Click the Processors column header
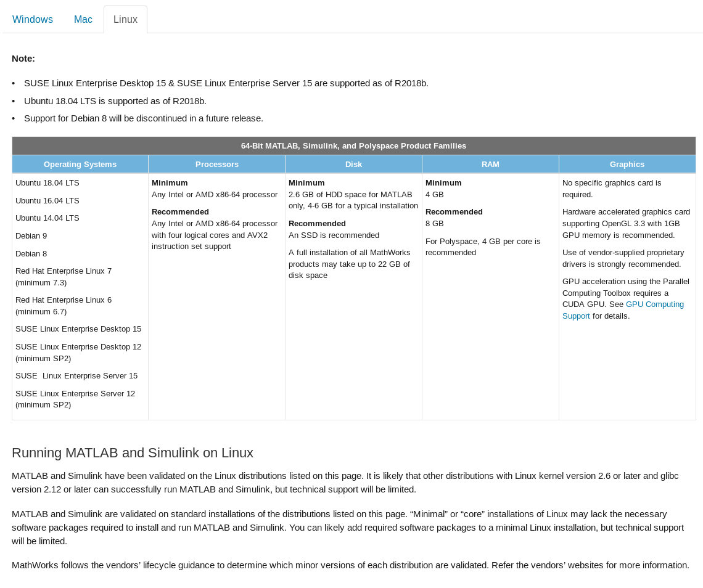 (217, 164)
